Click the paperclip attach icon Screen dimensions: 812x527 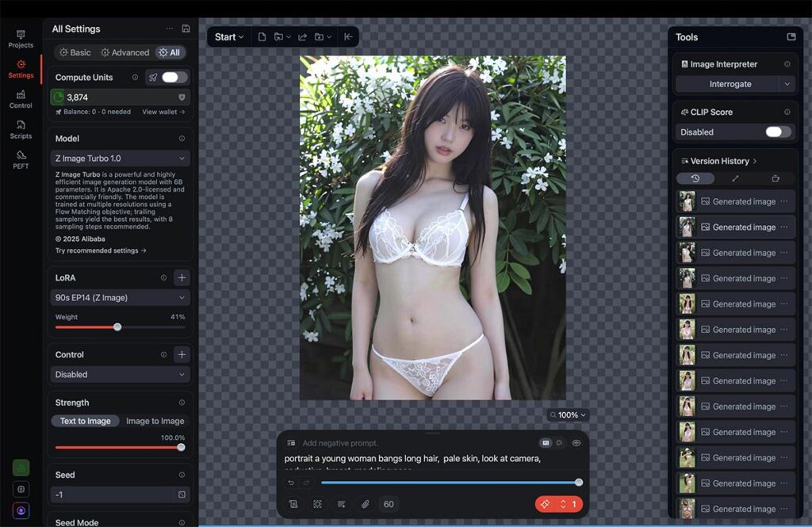366,504
